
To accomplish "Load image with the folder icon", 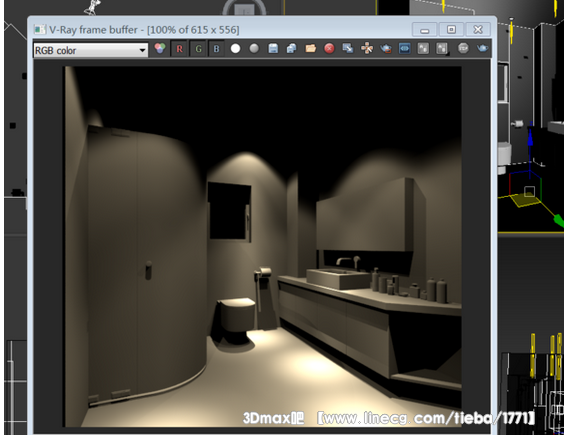I will point(310,48).
